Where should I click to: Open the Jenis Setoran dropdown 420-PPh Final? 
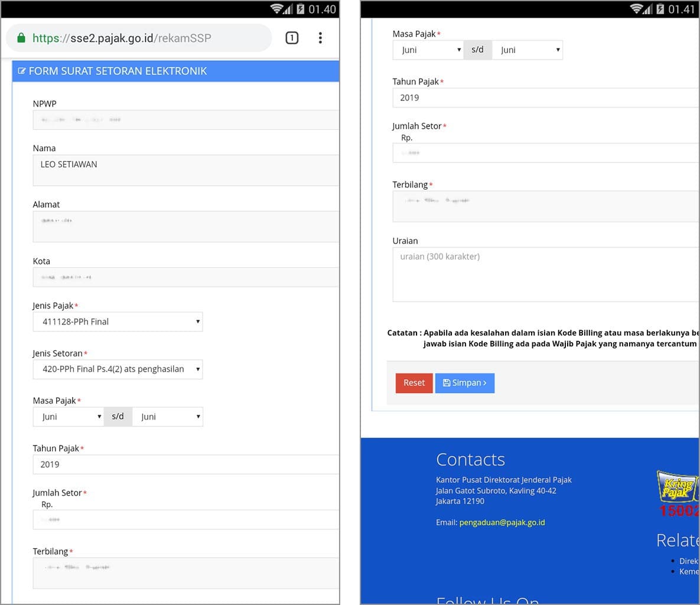118,369
